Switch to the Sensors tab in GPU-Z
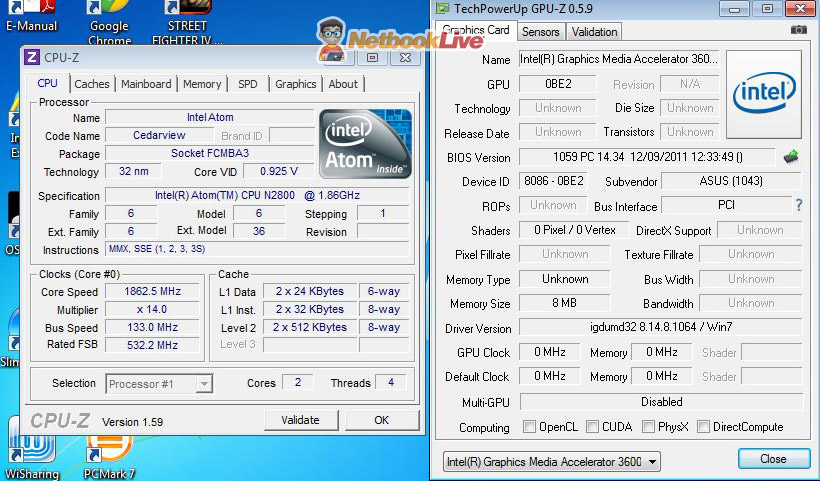This screenshot has width=820, height=481. [541, 32]
